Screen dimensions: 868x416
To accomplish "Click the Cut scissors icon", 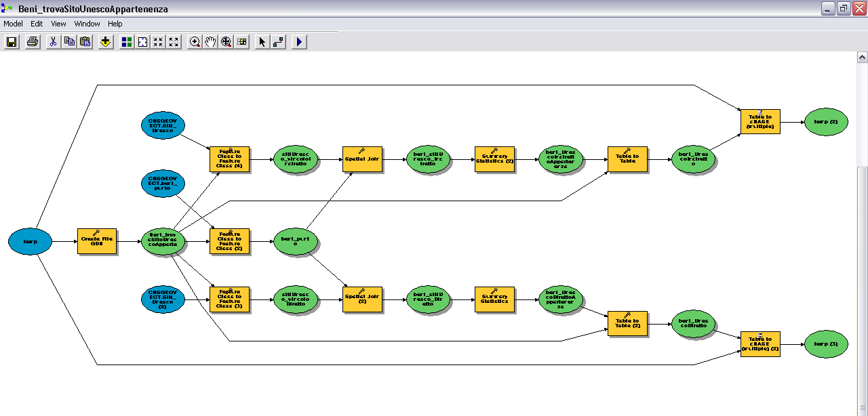I will 53,42.
